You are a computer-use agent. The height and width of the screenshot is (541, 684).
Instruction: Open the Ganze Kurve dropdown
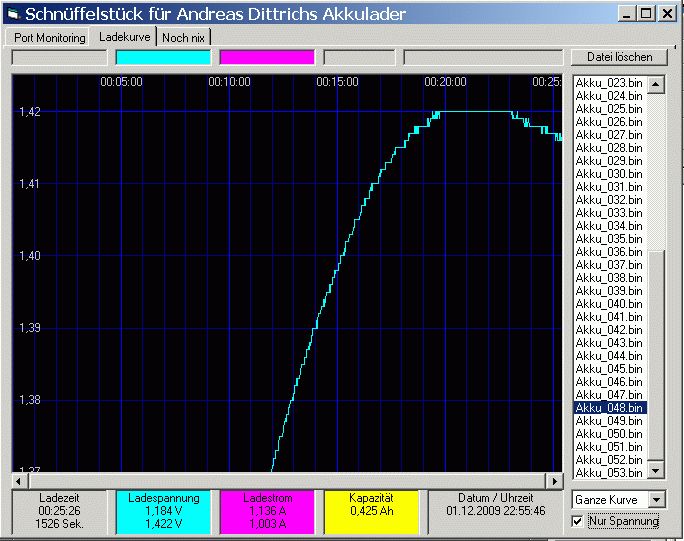pyautogui.click(x=657, y=500)
